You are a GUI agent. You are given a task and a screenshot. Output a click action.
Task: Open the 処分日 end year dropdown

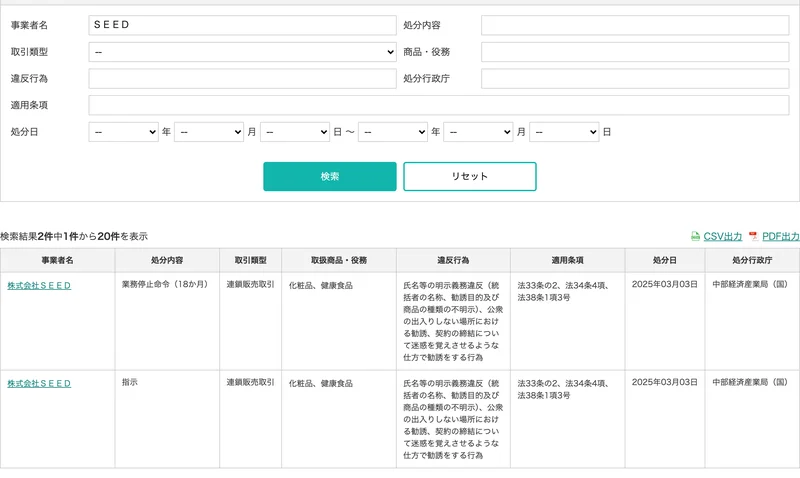coord(393,132)
